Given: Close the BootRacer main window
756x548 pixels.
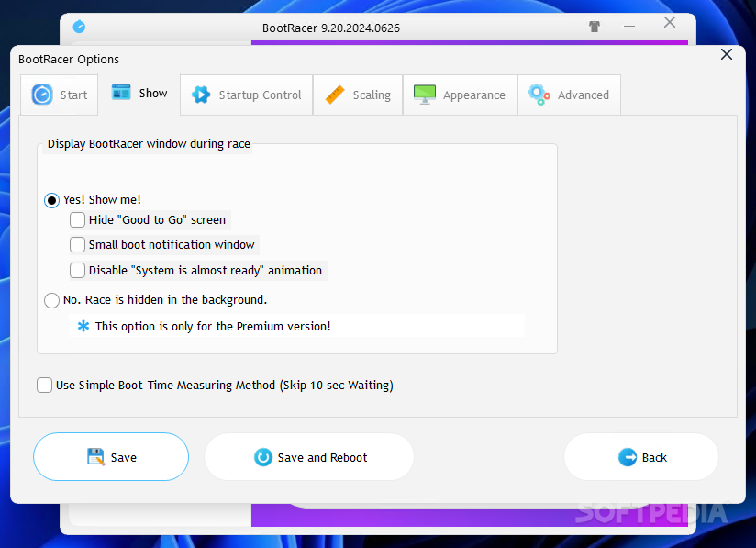Looking at the screenshot, I should [x=669, y=22].
